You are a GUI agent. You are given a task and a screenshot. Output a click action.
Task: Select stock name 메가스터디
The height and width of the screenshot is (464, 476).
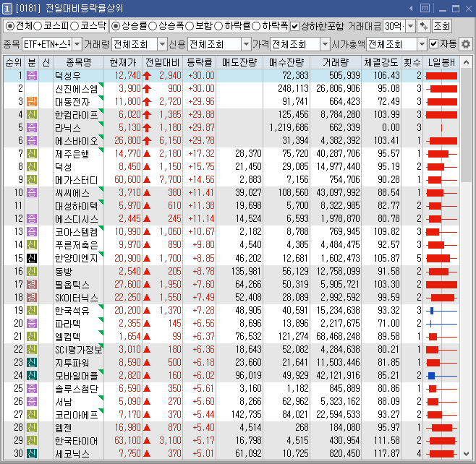pos(76,180)
